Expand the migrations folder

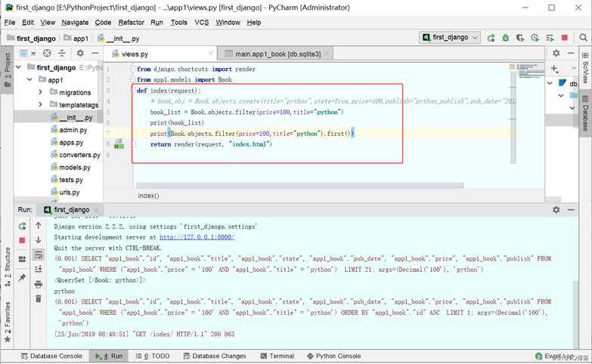point(40,92)
